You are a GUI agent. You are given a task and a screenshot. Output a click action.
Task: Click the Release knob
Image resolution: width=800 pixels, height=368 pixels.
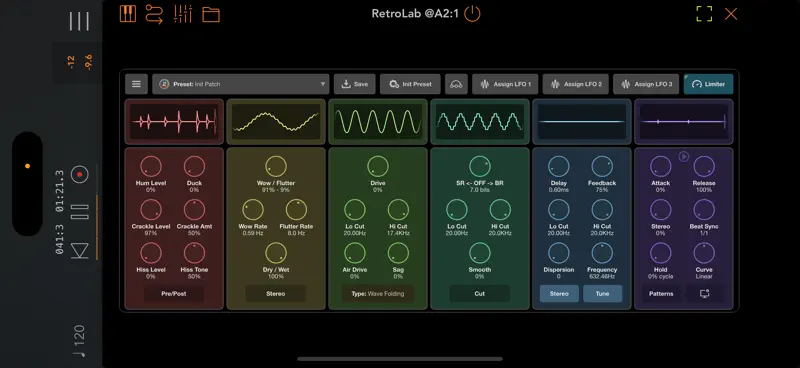click(704, 167)
